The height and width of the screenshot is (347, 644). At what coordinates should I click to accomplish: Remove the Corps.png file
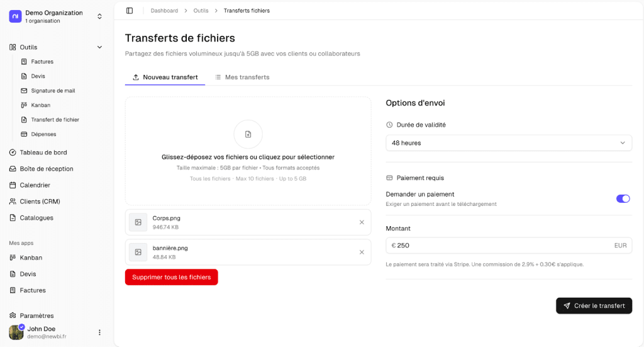(362, 222)
